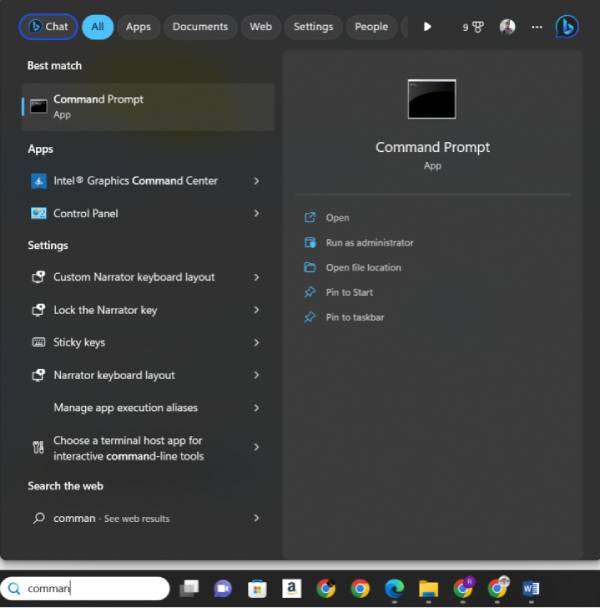Click the Open file location folder icon
The height and width of the screenshot is (608, 600).
click(310, 267)
